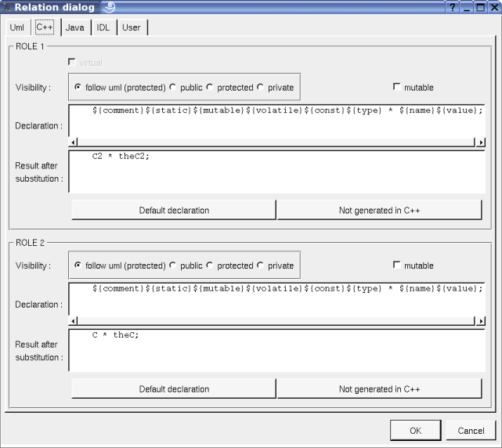The height and width of the screenshot is (448, 502).
Task: Choose private visibility in Role 2
Action: pyautogui.click(x=260, y=266)
